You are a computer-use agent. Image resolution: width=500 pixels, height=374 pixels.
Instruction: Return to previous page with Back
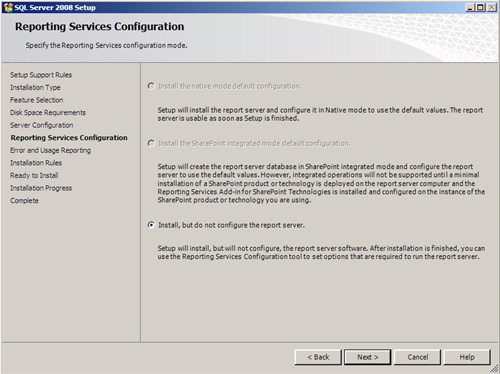tap(318, 357)
